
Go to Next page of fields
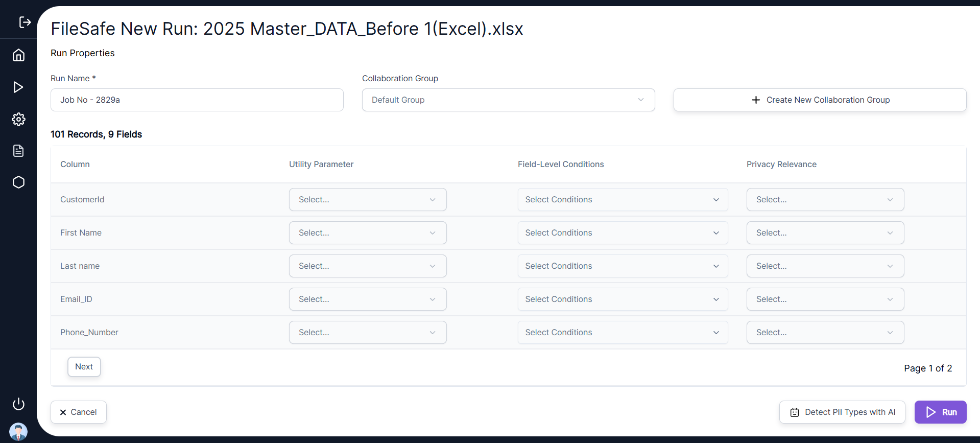click(x=84, y=367)
